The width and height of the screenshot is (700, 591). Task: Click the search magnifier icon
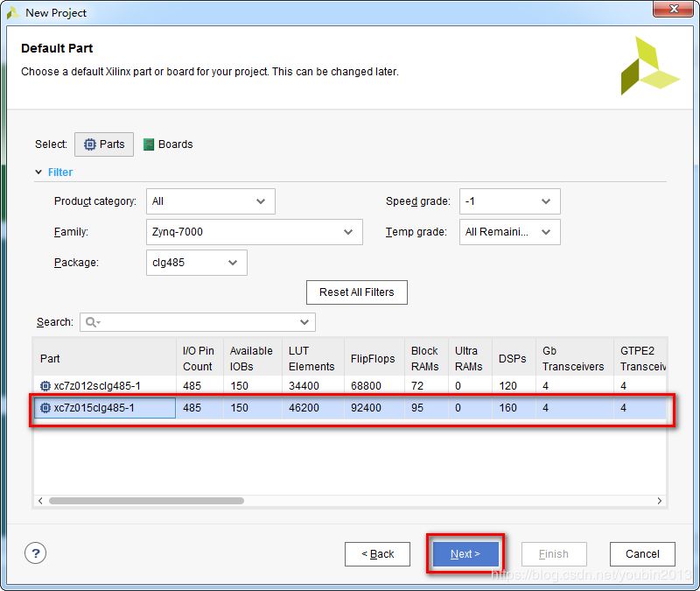pos(91,322)
